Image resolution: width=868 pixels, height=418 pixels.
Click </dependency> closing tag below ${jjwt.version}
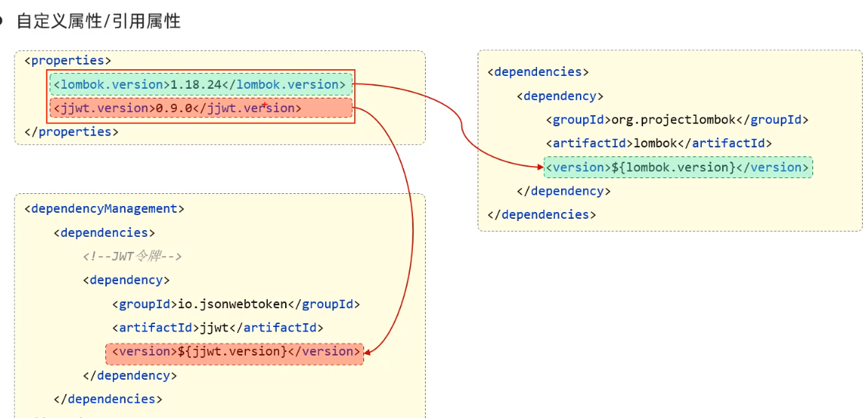click(x=129, y=375)
